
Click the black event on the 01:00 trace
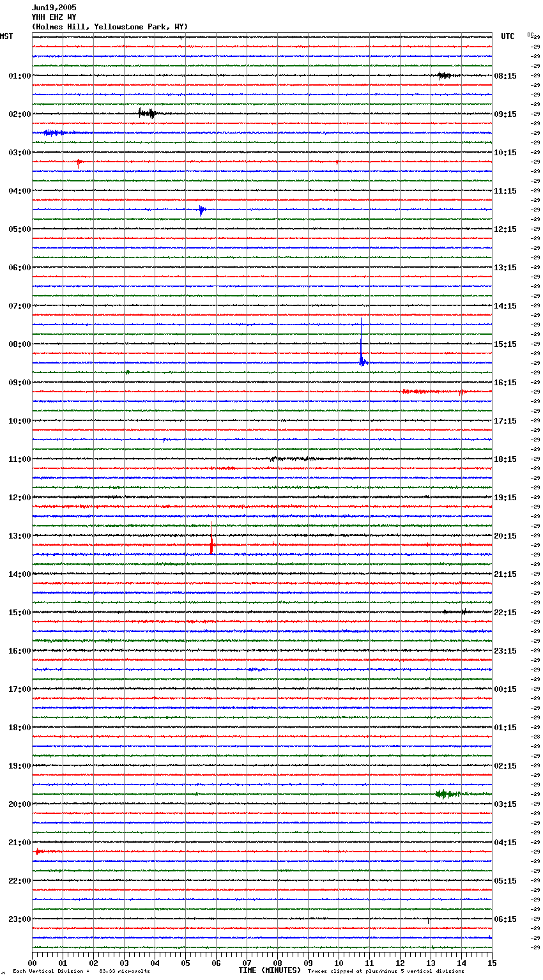tap(444, 75)
